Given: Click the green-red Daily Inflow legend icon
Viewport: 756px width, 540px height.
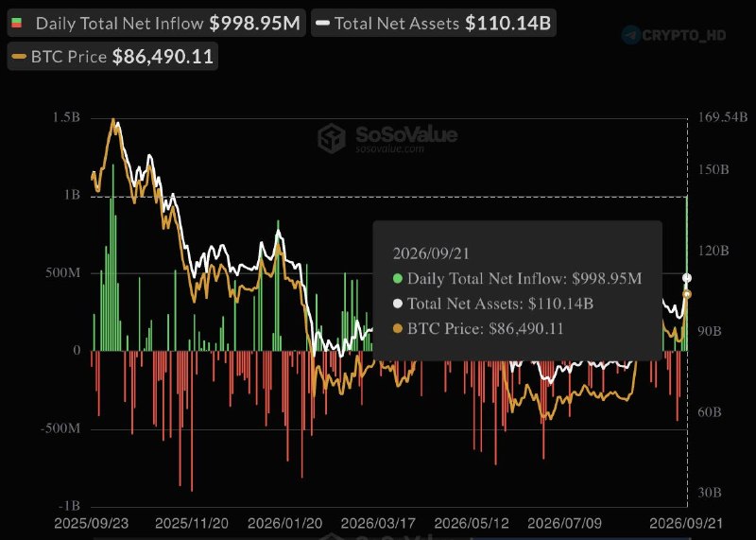Looking at the screenshot, I should (x=17, y=23).
